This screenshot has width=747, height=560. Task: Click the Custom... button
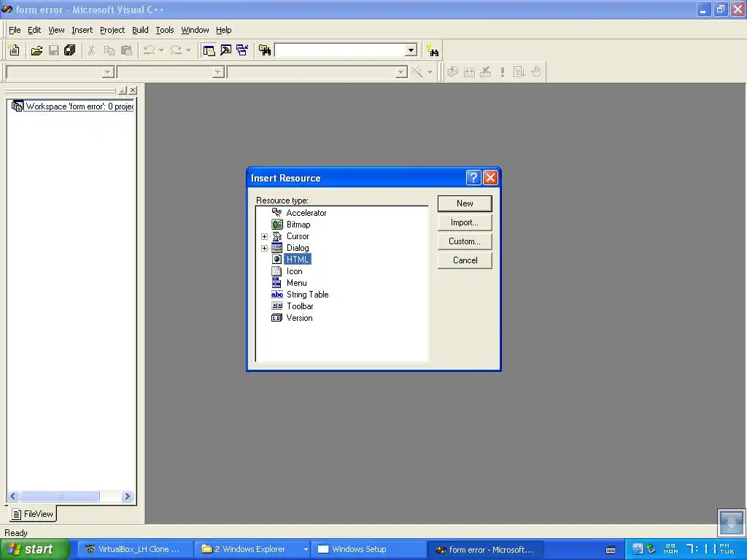point(465,241)
